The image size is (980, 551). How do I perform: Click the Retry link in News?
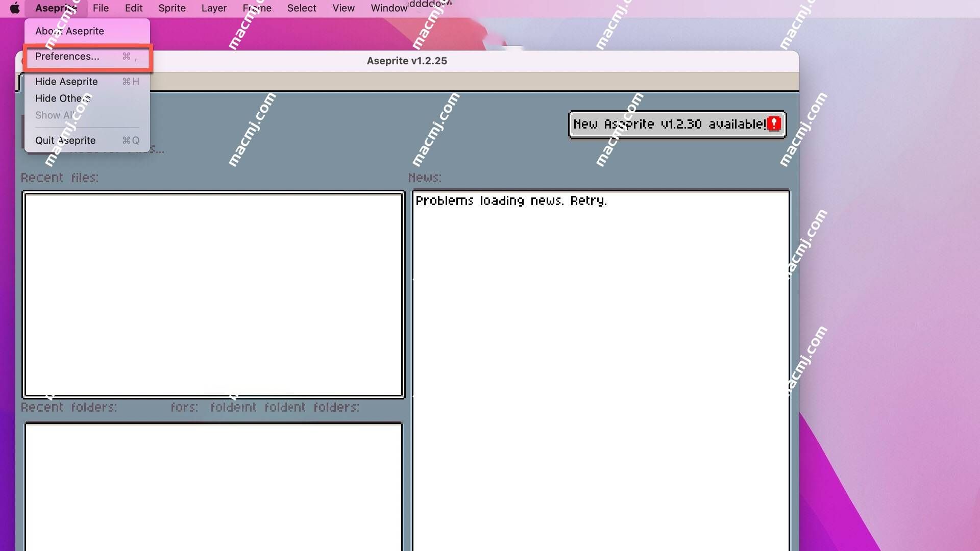[588, 201]
